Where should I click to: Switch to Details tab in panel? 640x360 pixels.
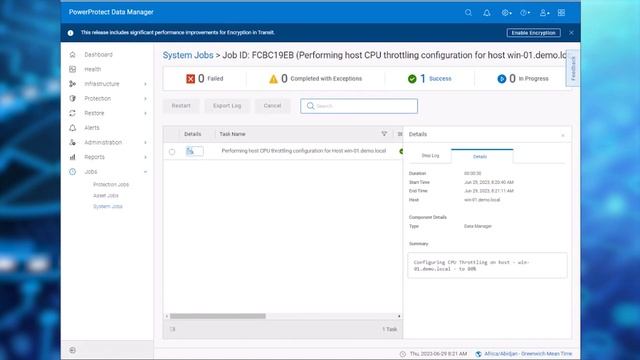[x=482, y=156]
